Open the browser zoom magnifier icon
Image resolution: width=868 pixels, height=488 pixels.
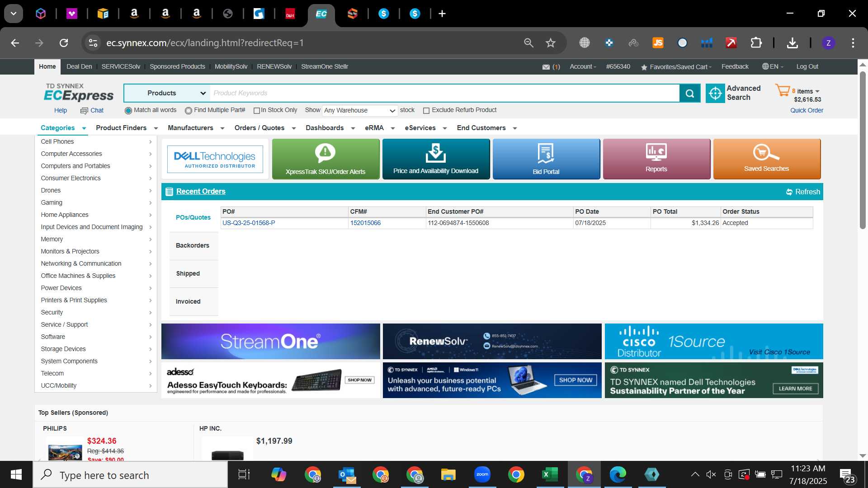(x=528, y=43)
